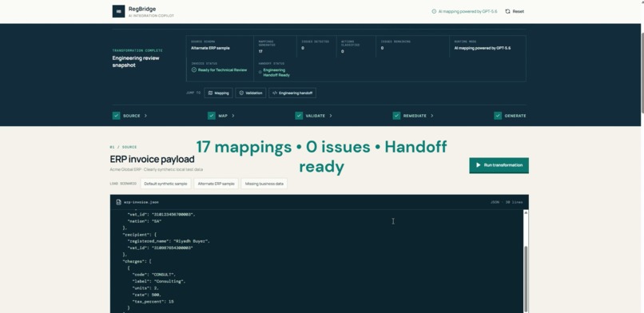The width and height of the screenshot is (644, 313).
Task: Click the code editor scrollbar thumb
Action: click(x=526, y=279)
